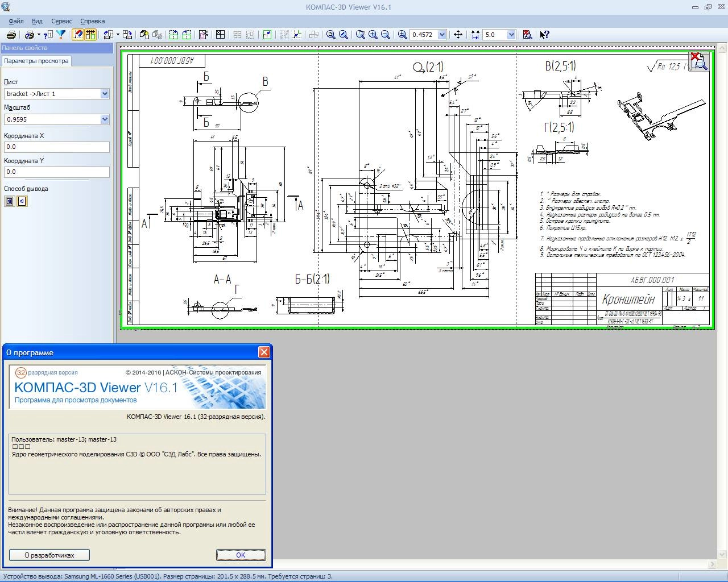Image resolution: width=728 pixels, height=582 pixels.
Task: Click the app icon in title bar
Action: coord(6,7)
